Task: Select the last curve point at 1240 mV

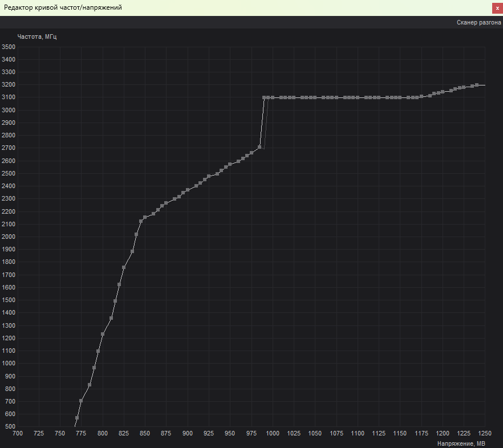Action: (x=477, y=85)
